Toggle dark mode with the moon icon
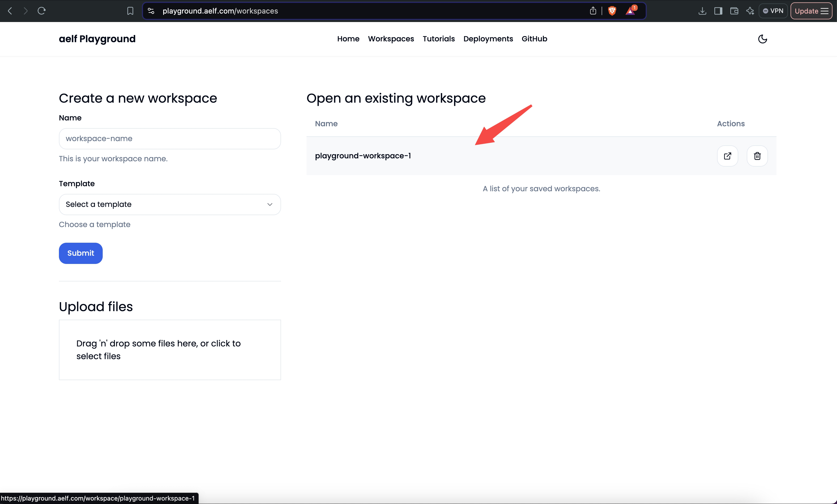 click(x=762, y=39)
